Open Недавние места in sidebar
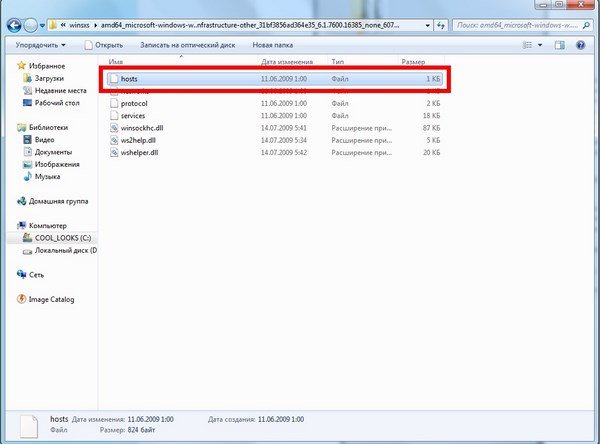 tap(59, 90)
